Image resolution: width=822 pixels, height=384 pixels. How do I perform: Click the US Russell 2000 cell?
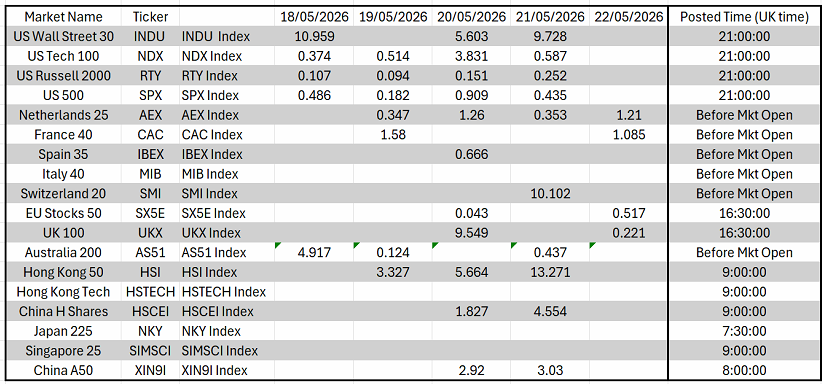tap(63, 76)
